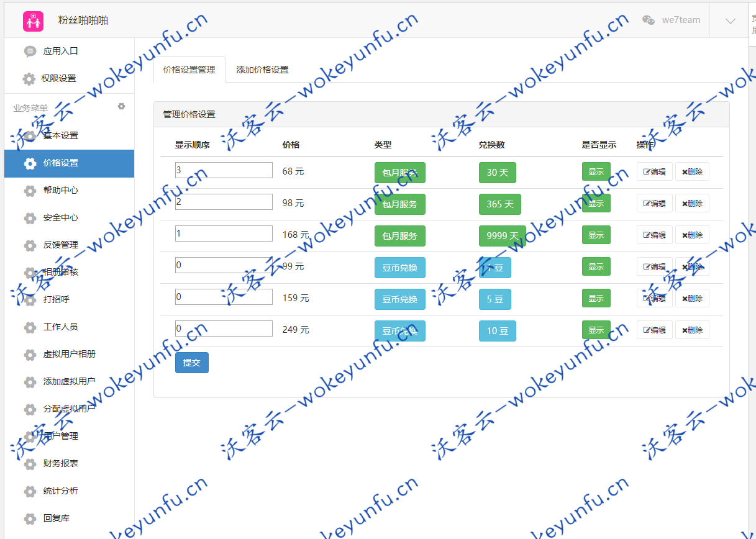Toggle 显示 for the 168 元 row

pos(596,235)
